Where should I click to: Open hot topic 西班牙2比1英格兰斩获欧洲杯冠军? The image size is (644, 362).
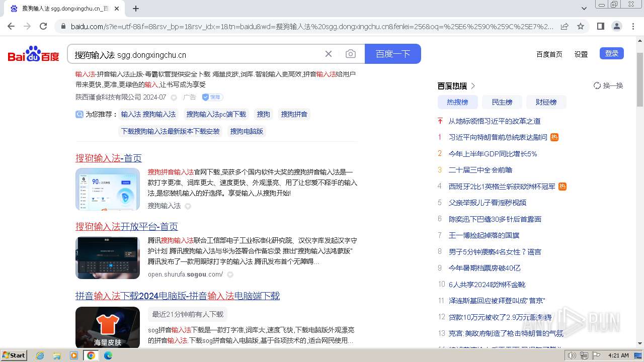[x=502, y=187]
